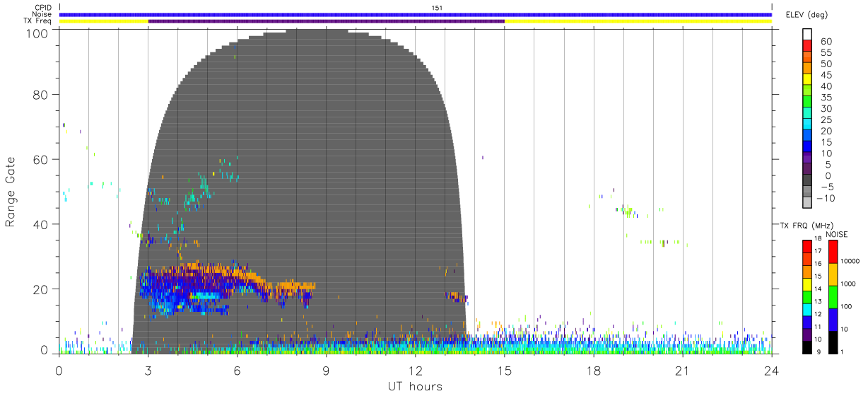868x401 pixels.
Task: Click the green 13–14 cell in the TX FRQ colorbar
Action: [x=807, y=297]
